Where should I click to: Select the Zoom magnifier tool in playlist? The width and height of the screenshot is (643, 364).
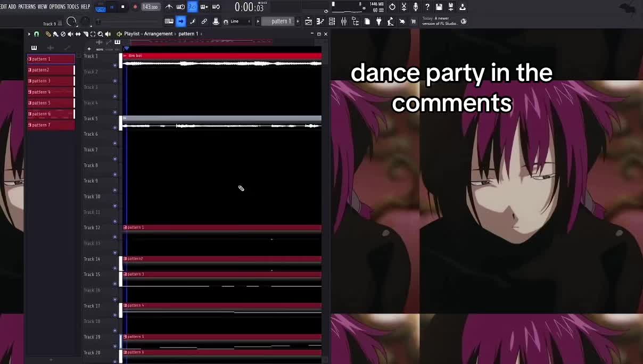(x=100, y=34)
